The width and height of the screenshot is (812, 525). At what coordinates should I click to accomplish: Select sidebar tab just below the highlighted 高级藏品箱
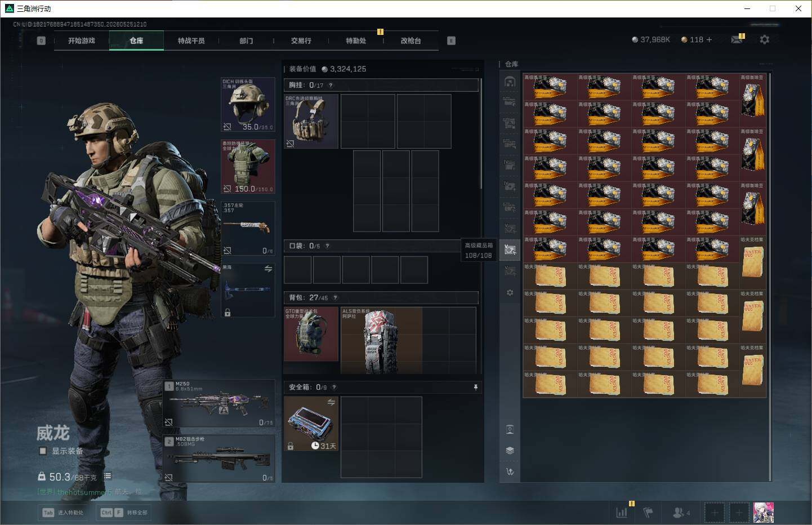(510, 271)
